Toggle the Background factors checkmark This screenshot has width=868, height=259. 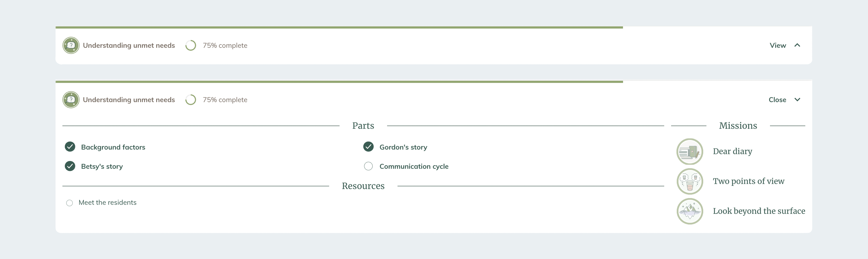70,147
